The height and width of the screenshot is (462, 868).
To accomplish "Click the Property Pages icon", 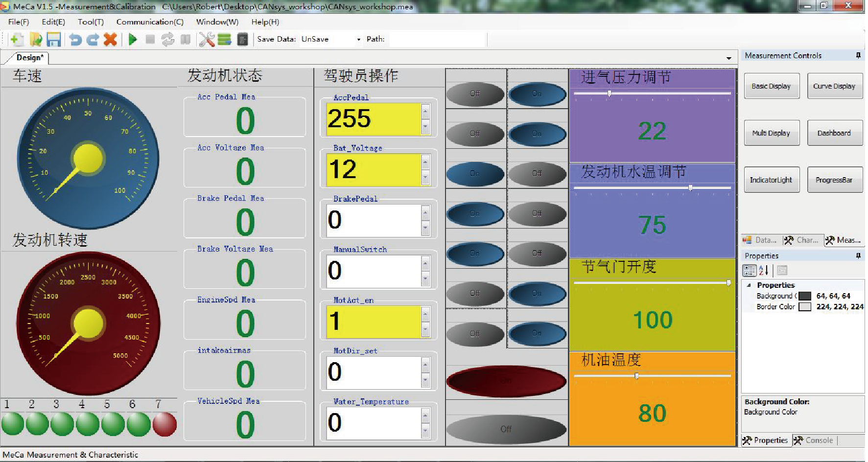I will pos(782,270).
